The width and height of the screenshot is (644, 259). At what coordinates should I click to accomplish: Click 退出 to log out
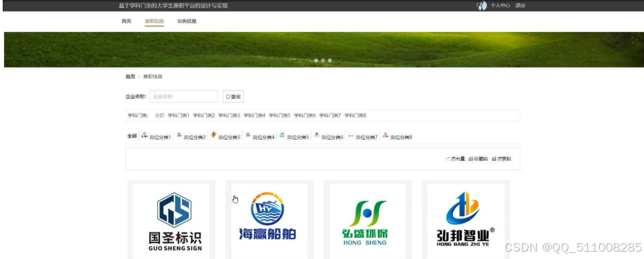pos(520,5)
